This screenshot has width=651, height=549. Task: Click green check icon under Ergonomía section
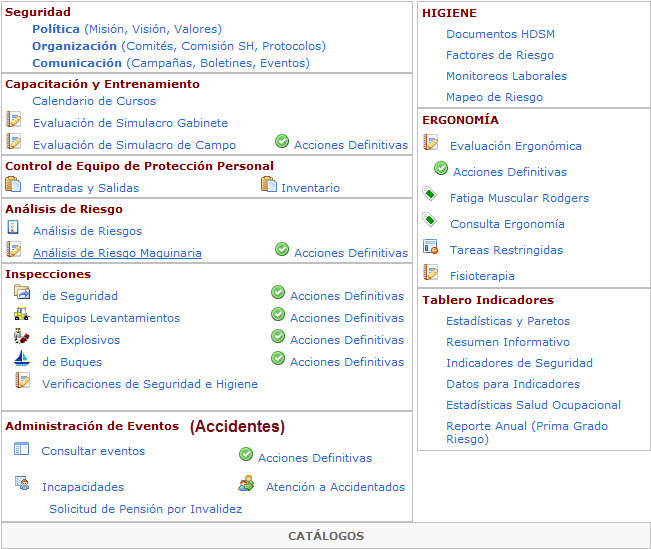coord(441,168)
